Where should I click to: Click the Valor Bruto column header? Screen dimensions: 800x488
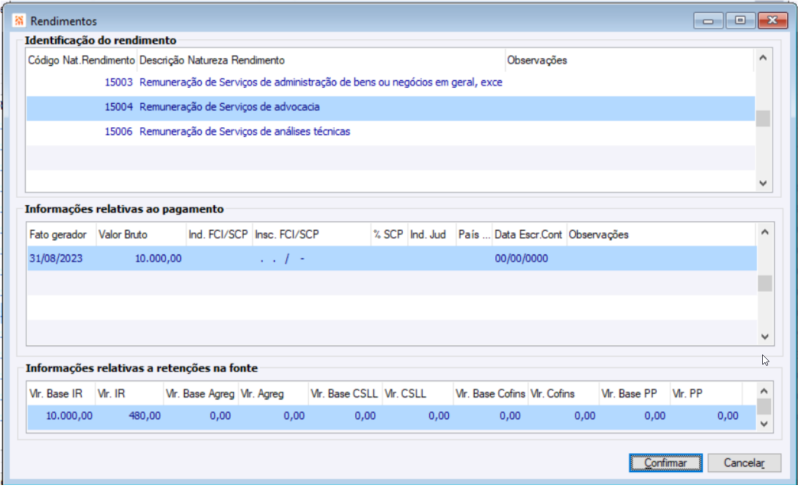tap(141, 235)
